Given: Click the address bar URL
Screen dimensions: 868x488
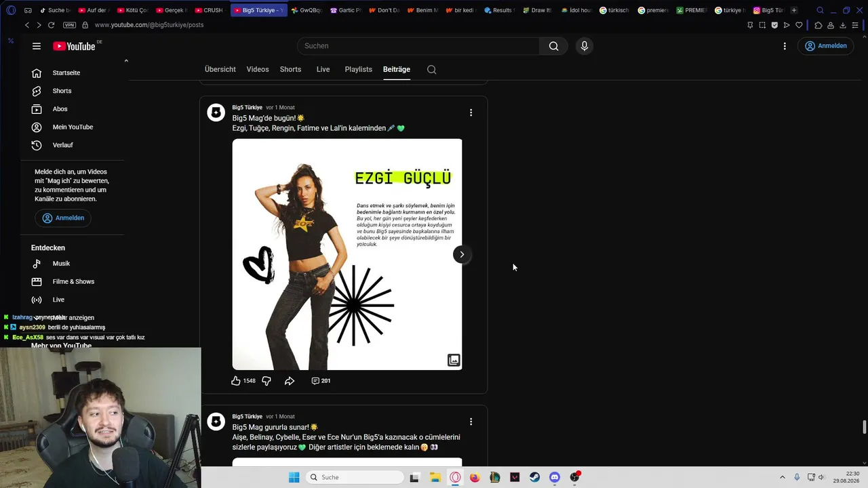Looking at the screenshot, I should coord(149,25).
